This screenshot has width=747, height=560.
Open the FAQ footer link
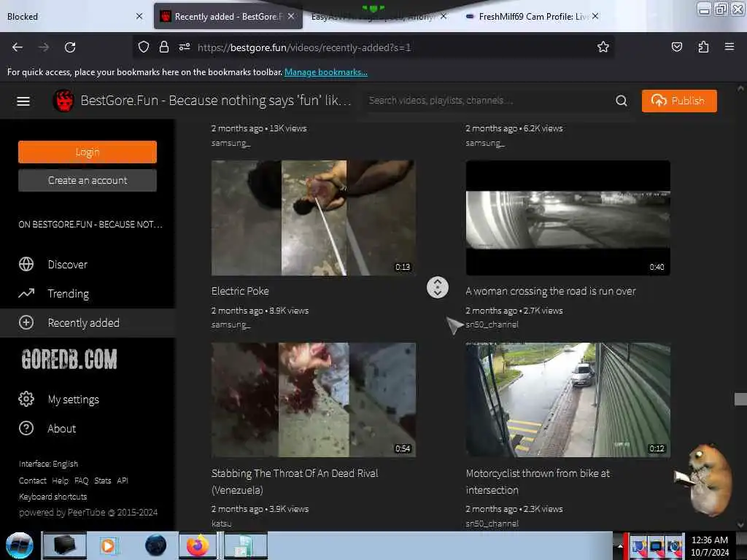pyautogui.click(x=82, y=481)
